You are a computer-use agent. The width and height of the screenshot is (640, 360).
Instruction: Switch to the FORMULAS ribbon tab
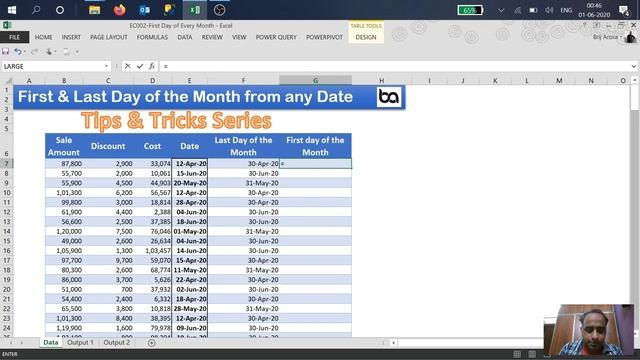click(152, 37)
